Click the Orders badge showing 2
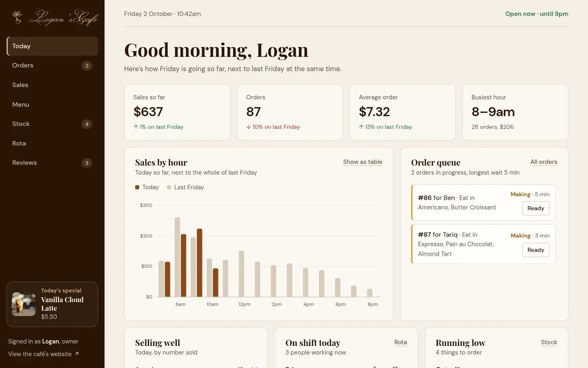 [x=87, y=66]
